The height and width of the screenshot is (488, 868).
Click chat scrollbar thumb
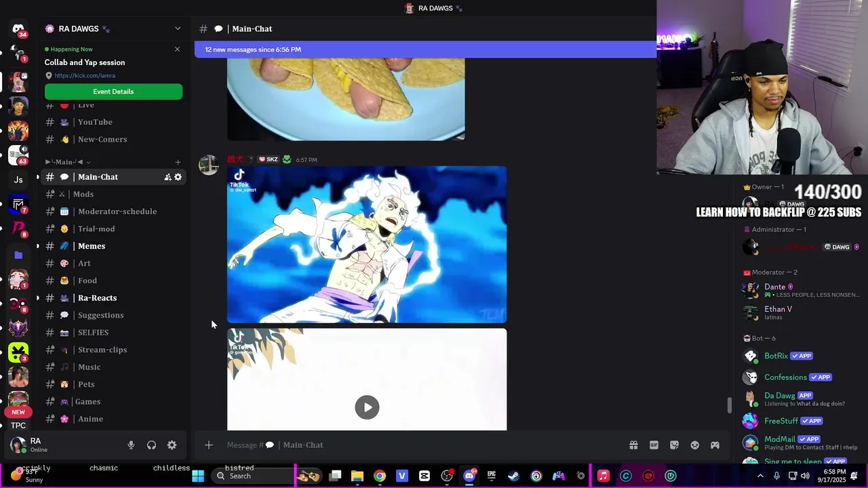730,405
